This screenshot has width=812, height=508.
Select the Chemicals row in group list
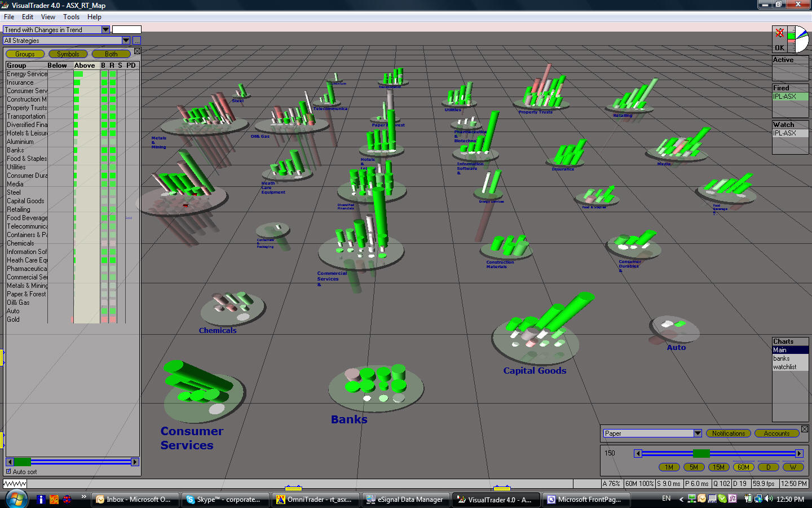coord(72,243)
